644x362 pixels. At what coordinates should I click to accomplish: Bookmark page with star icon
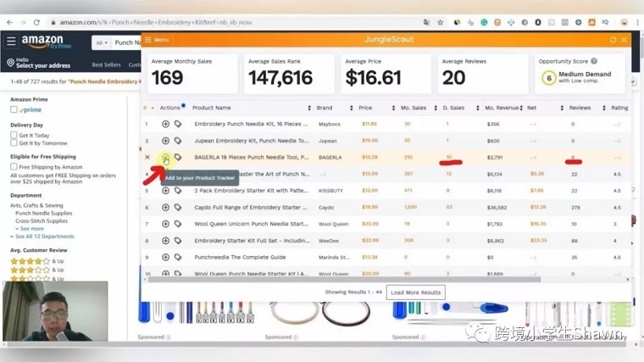441,22
